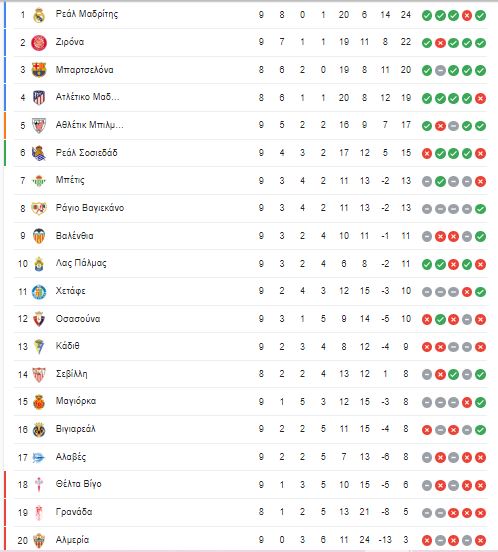
Task: Select the Barcelona team badge
Action: coord(39,70)
